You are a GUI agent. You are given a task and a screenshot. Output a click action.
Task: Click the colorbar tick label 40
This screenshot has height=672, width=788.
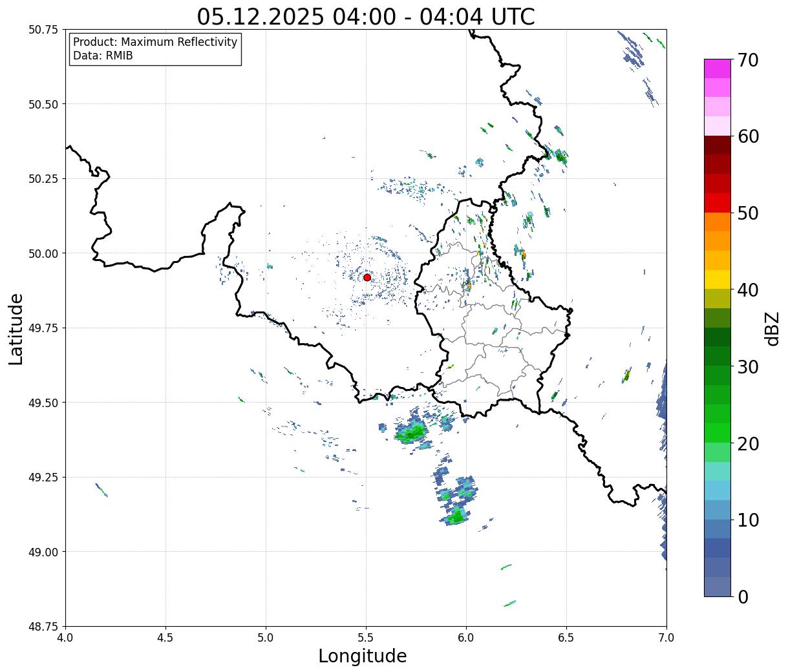tap(748, 290)
